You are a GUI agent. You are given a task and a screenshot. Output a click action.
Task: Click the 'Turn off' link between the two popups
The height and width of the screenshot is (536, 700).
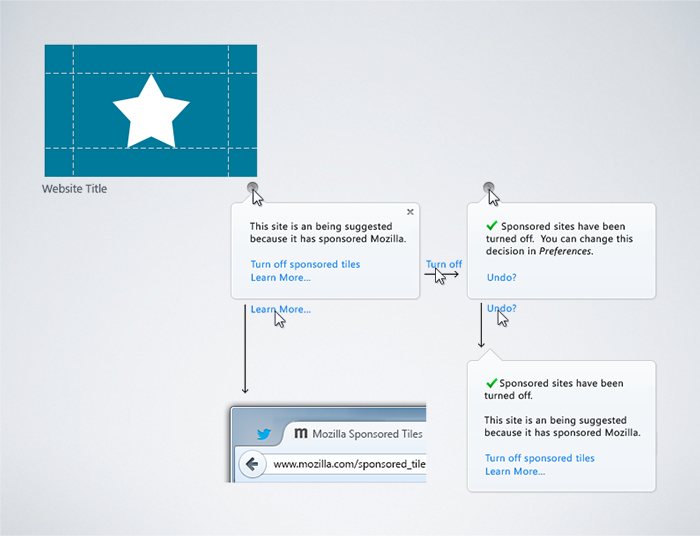[x=443, y=265]
